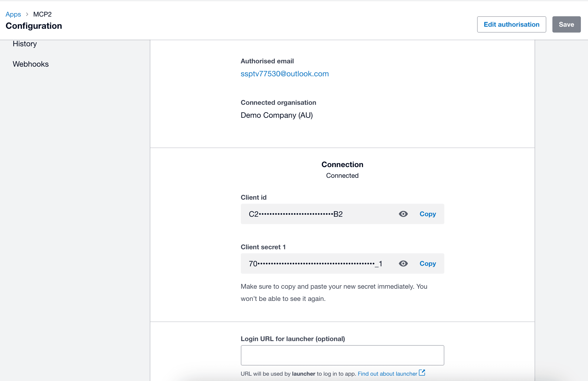Screen dimensions: 588x381
Task: Show Client secret 1 using eye icon
Action: pos(403,263)
